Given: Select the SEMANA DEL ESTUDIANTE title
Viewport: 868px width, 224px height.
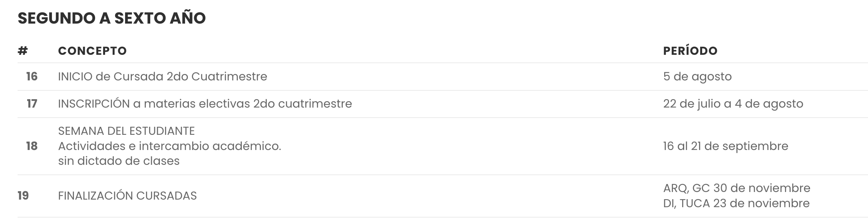Looking at the screenshot, I should 126,131.
